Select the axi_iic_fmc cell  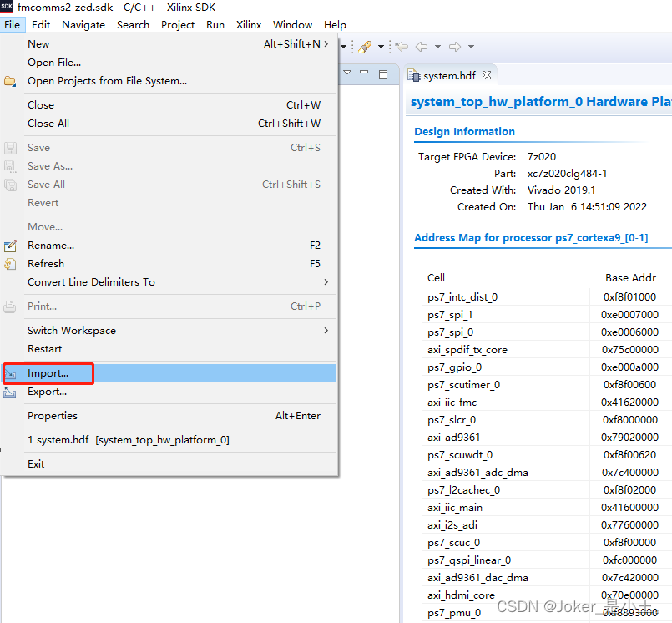point(452,403)
